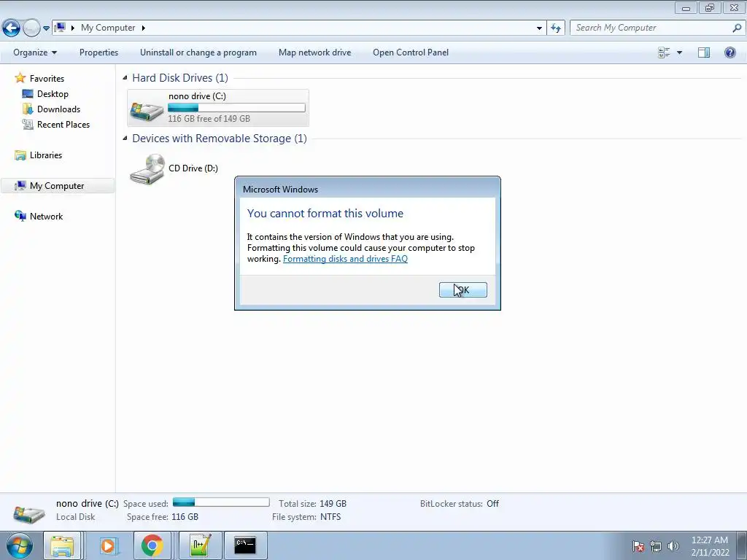The height and width of the screenshot is (560, 747).
Task: Select Recent Places in navigation pane
Action: [63, 124]
